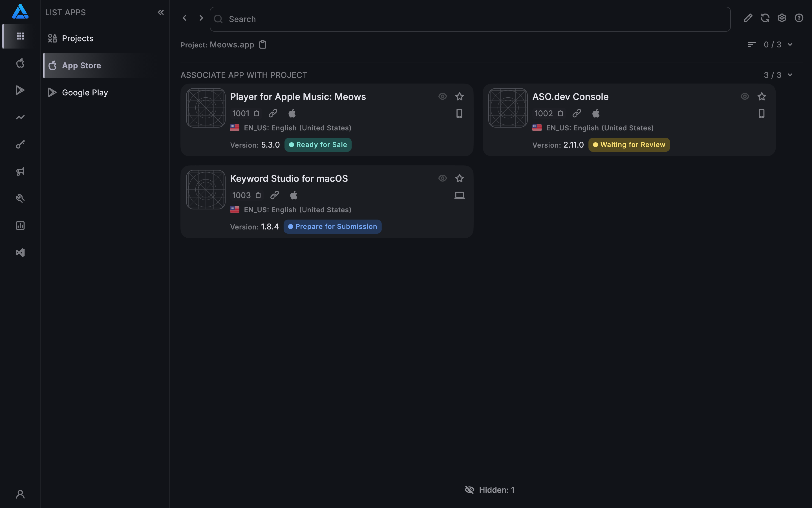Open the user account icon
Screen dimensions: 812x508
[x=20, y=494]
